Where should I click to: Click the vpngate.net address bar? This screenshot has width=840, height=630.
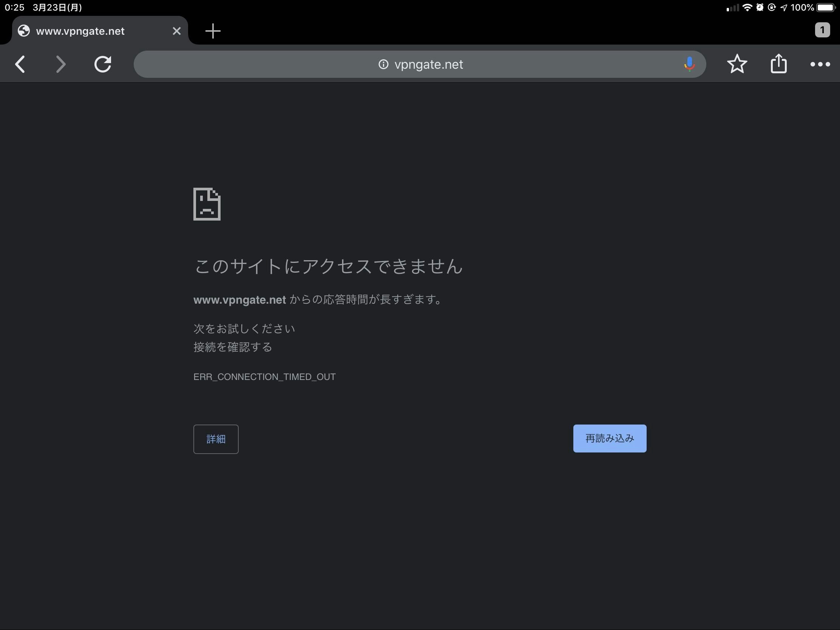point(420,64)
